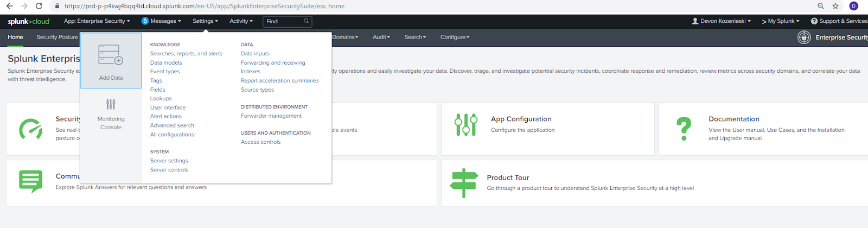868x228 pixels.
Task: Expand the Audit menu
Action: [x=381, y=37]
